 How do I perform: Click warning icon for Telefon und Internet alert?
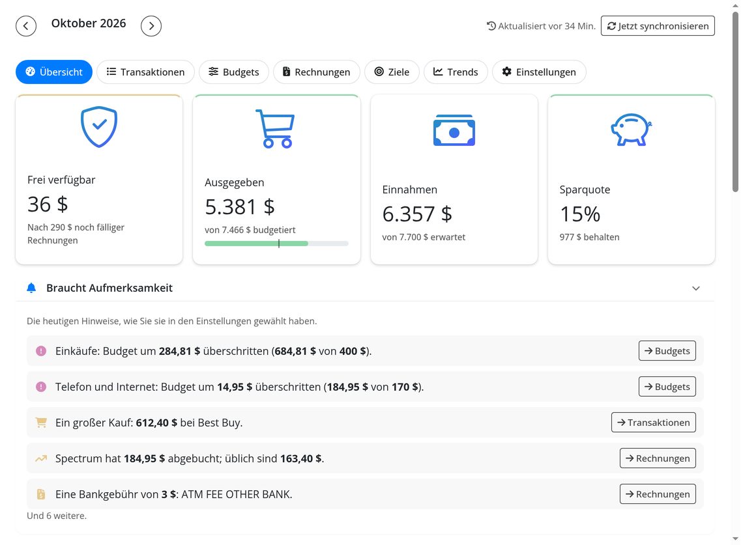click(x=41, y=387)
